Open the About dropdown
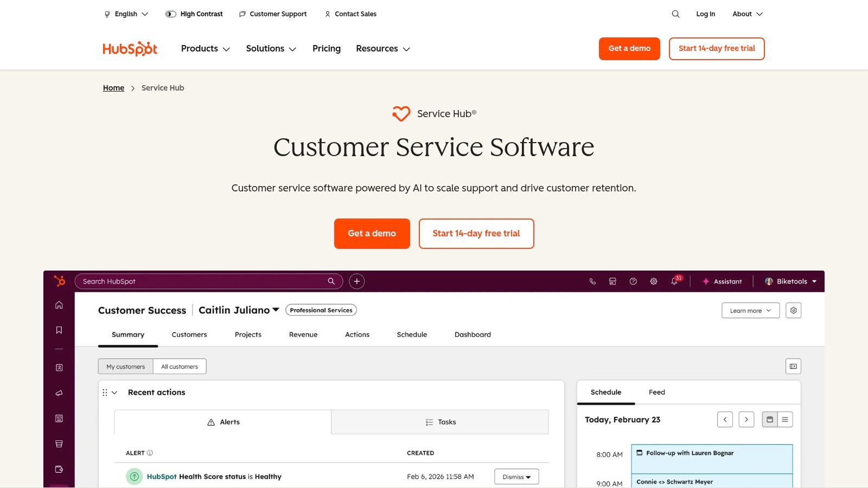Viewport: 868px width, 488px height. [748, 14]
